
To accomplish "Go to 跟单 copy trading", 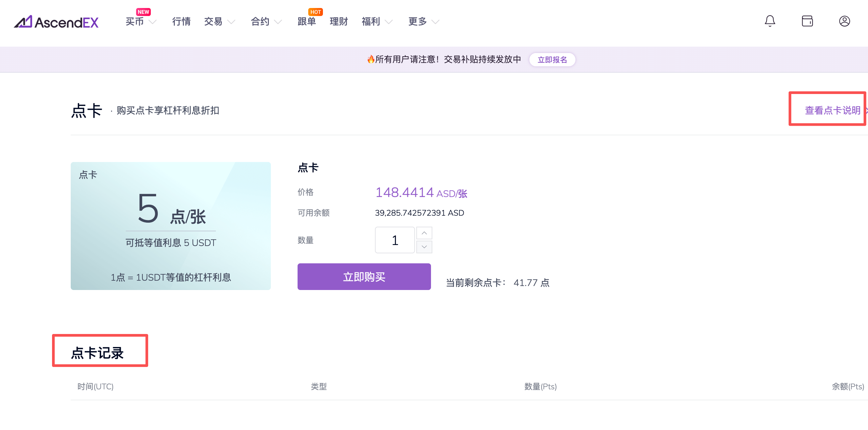I will (307, 22).
